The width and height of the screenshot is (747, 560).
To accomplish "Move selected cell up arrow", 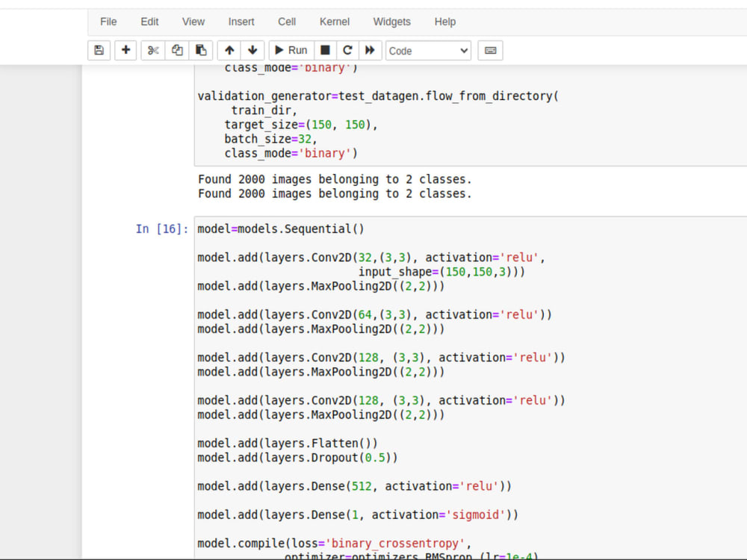I will click(x=229, y=51).
